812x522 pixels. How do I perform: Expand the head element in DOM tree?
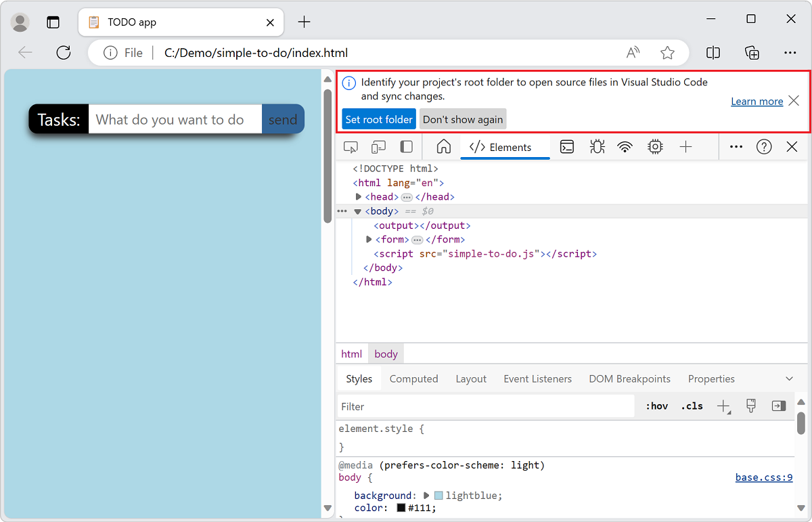(358, 196)
